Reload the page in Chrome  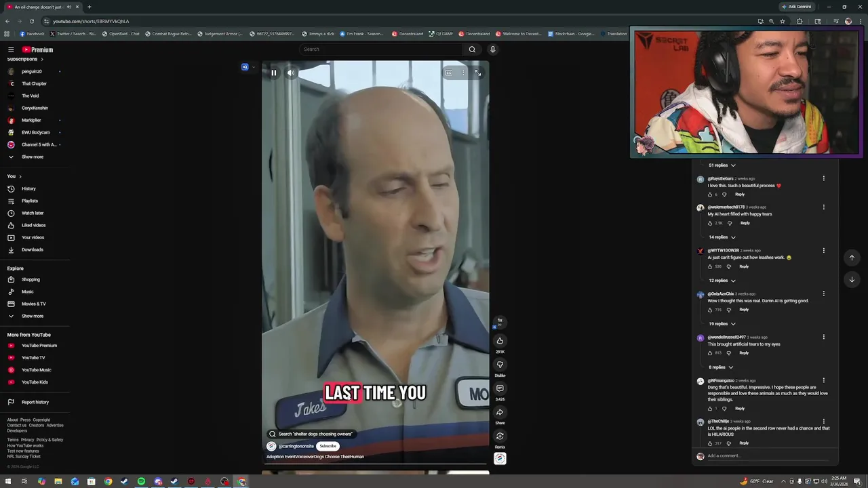coord(31,21)
